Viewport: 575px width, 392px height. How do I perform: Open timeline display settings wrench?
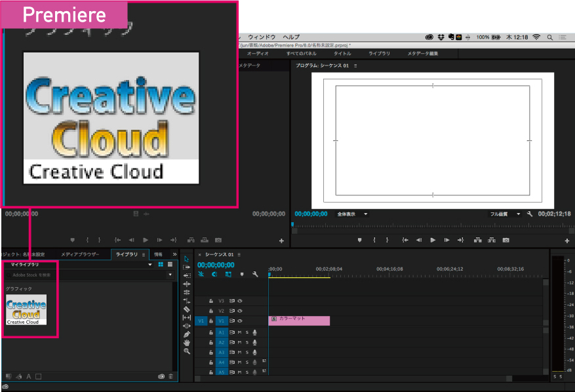(x=255, y=274)
